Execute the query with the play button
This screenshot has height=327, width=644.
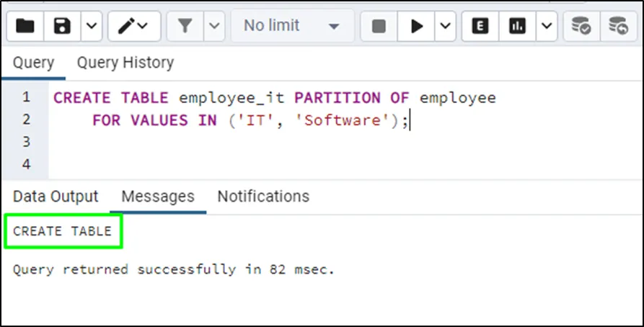tap(417, 26)
